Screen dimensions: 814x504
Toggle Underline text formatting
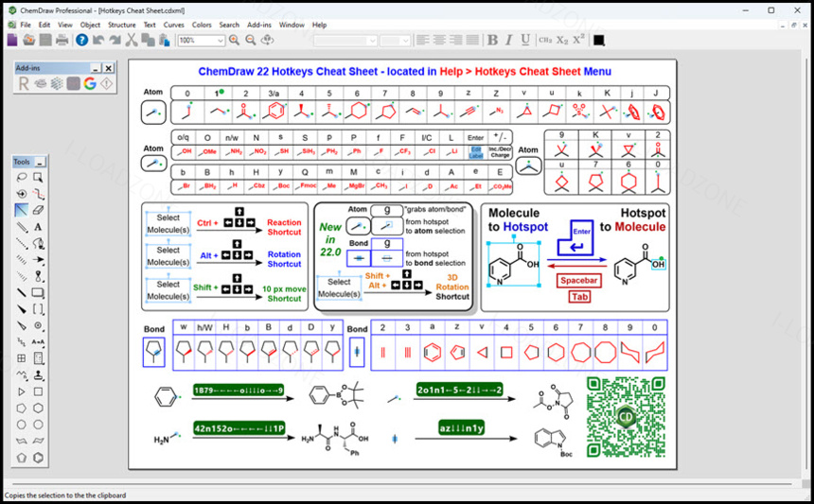point(525,40)
